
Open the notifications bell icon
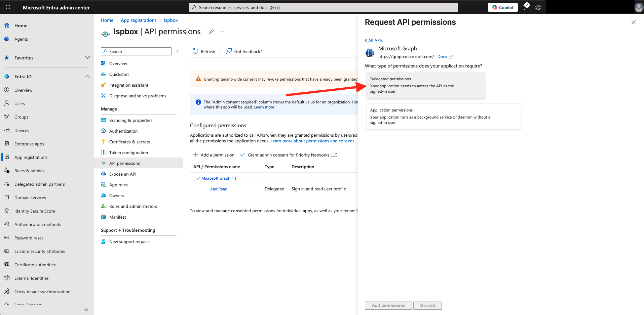click(x=525, y=7)
